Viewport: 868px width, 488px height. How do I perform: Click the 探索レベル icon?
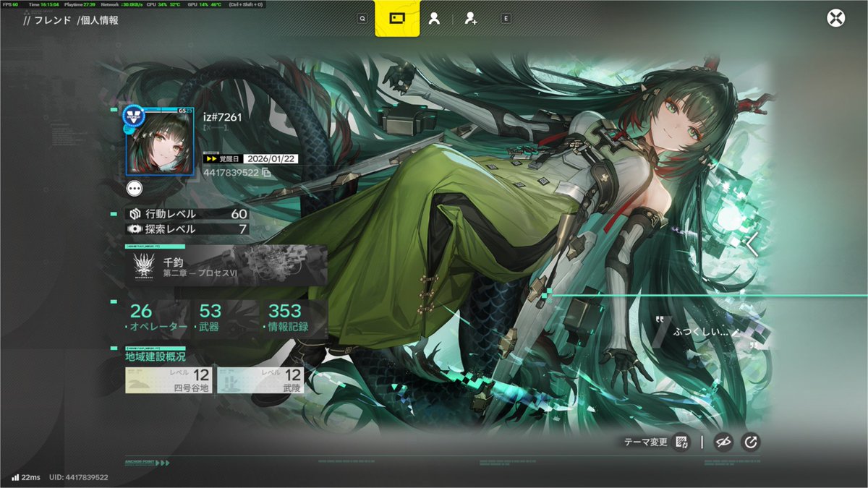click(135, 229)
